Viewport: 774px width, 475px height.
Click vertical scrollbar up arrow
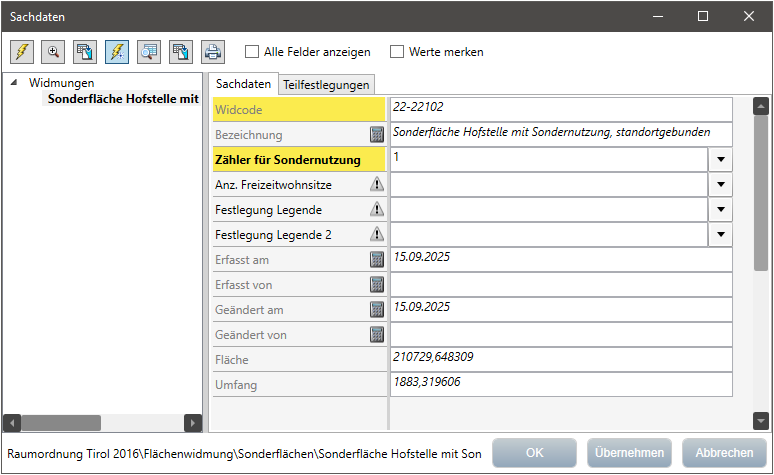tap(761, 106)
